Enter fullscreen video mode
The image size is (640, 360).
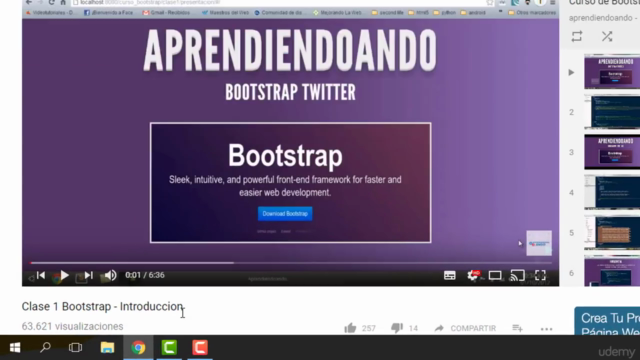[x=540, y=276]
